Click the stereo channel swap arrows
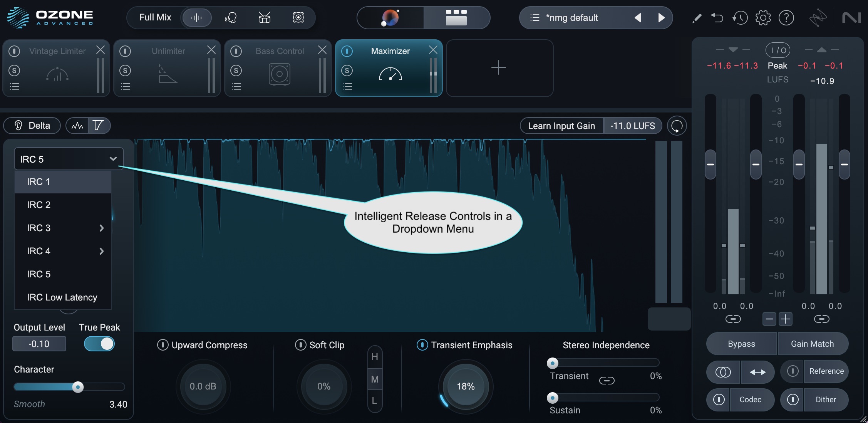Screen dimensions: 868x423 click(757, 372)
